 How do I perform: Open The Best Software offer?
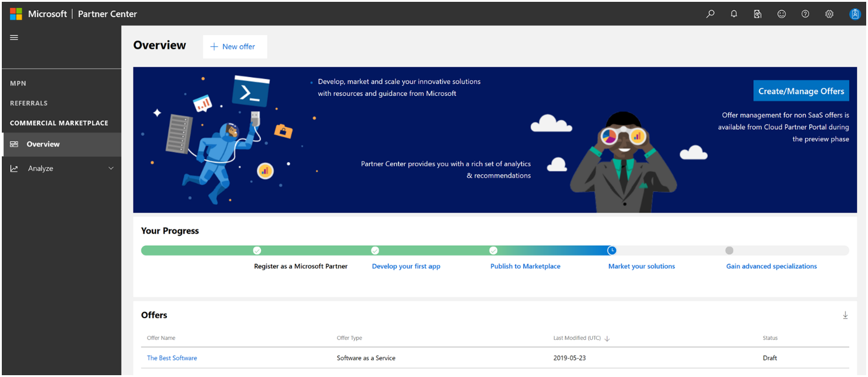click(172, 358)
